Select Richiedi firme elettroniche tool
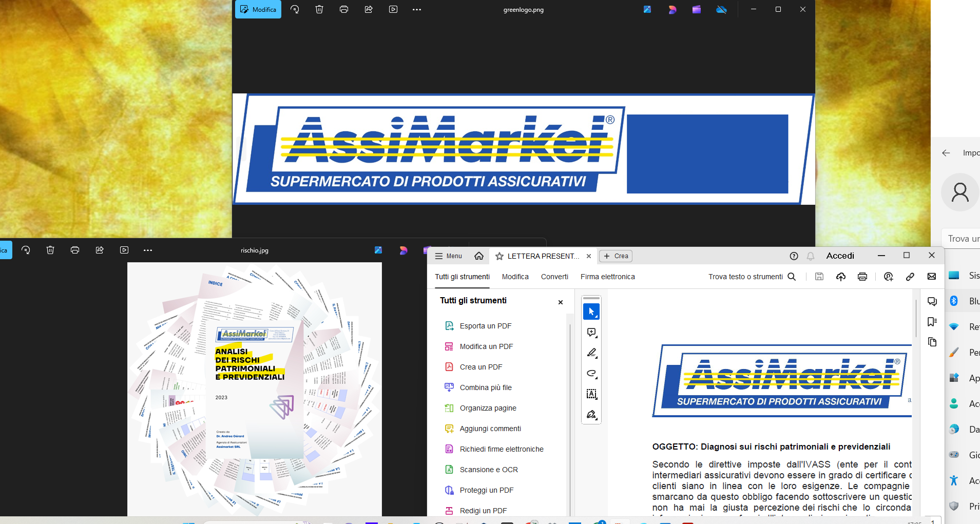Image resolution: width=980 pixels, height=524 pixels. click(501, 449)
